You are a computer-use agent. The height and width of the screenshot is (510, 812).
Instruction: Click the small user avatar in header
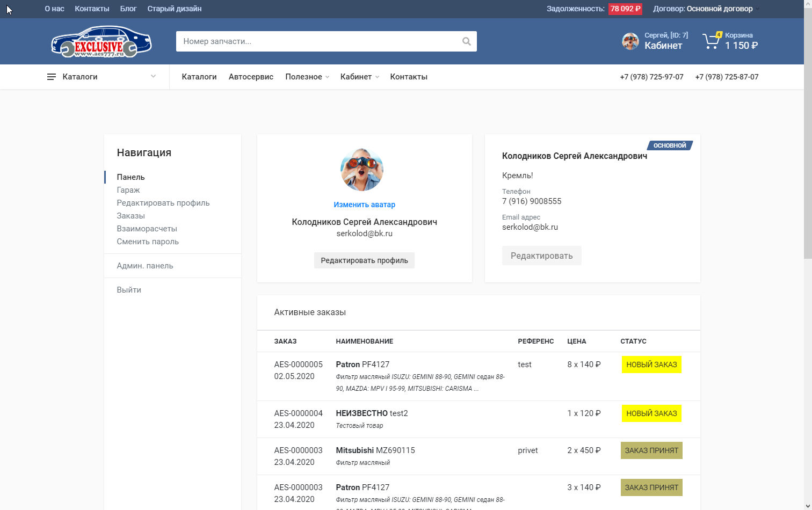coord(630,41)
